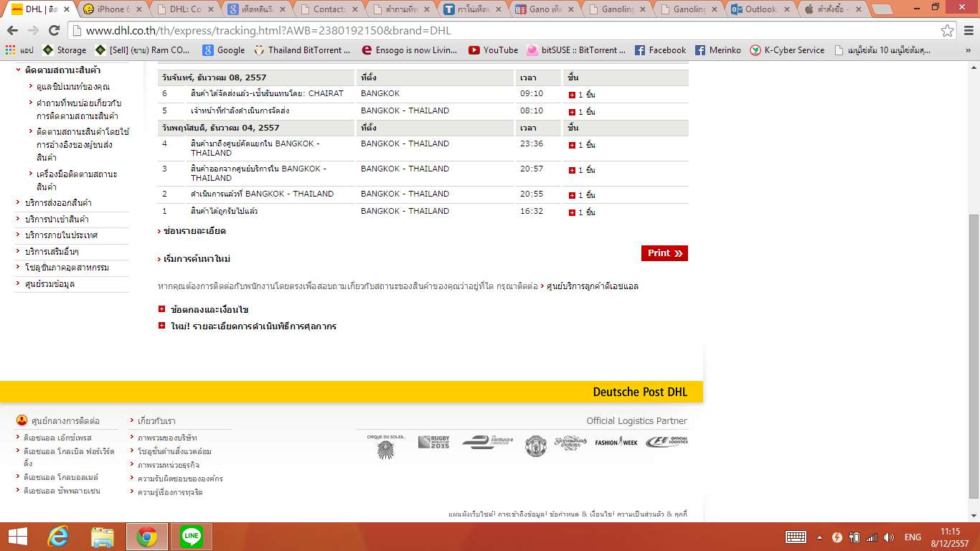Viewport: 980px width, 551px height.
Task: Expand piece details for row 2 at 20:55
Action: pyautogui.click(x=572, y=195)
